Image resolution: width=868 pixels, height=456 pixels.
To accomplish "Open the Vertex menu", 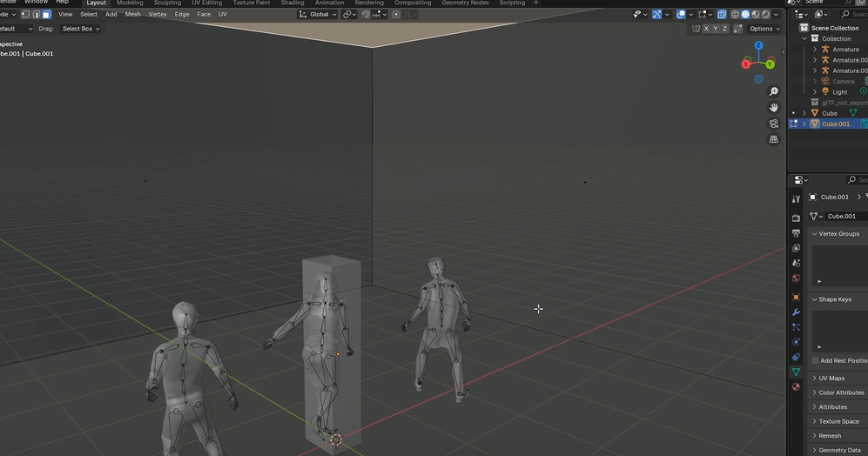I will pyautogui.click(x=158, y=14).
